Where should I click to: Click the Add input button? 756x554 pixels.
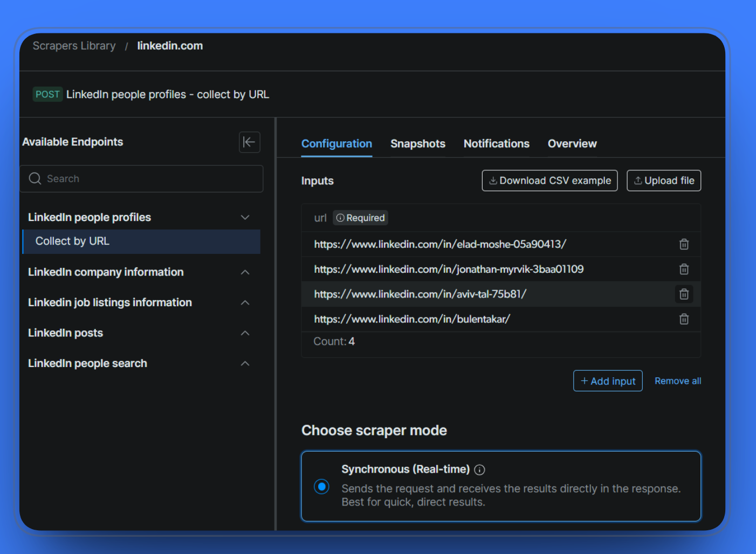click(x=608, y=381)
